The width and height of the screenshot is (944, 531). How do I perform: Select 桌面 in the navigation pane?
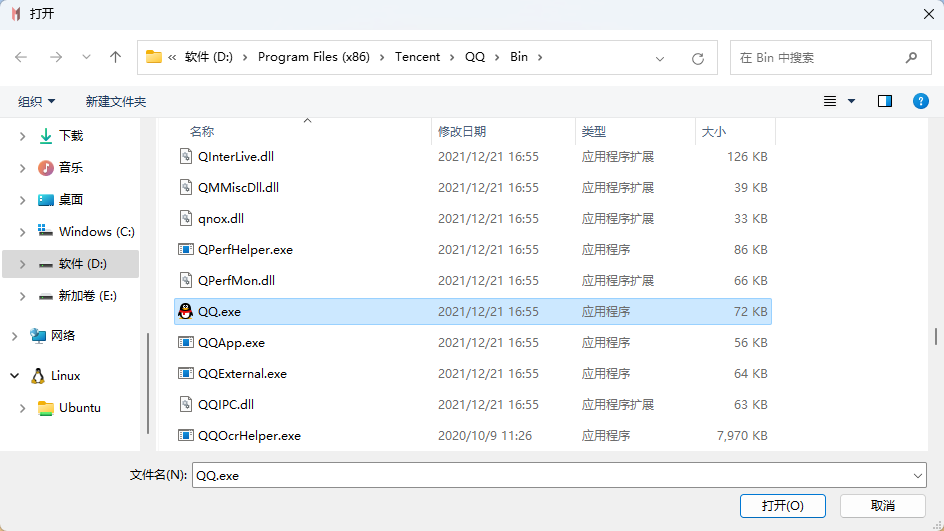point(70,200)
